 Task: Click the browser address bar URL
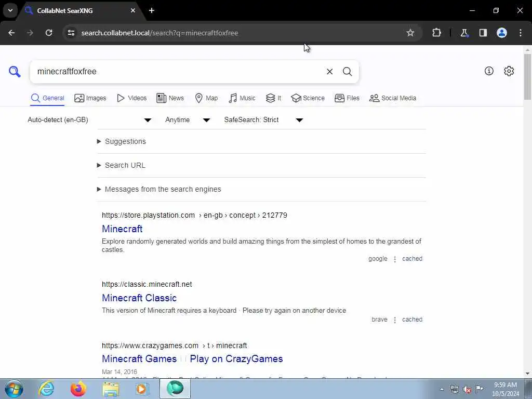click(x=159, y=33)
